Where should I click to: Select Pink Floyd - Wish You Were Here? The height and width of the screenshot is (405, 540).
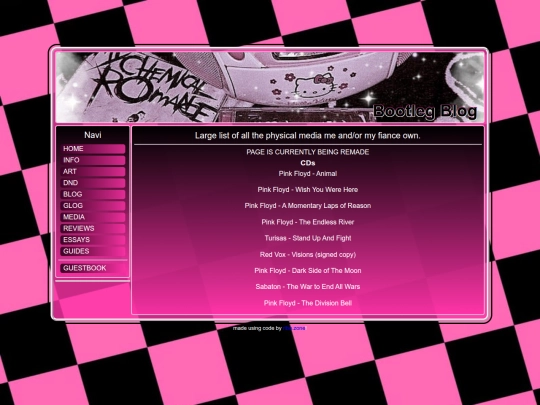pos(308,189)
